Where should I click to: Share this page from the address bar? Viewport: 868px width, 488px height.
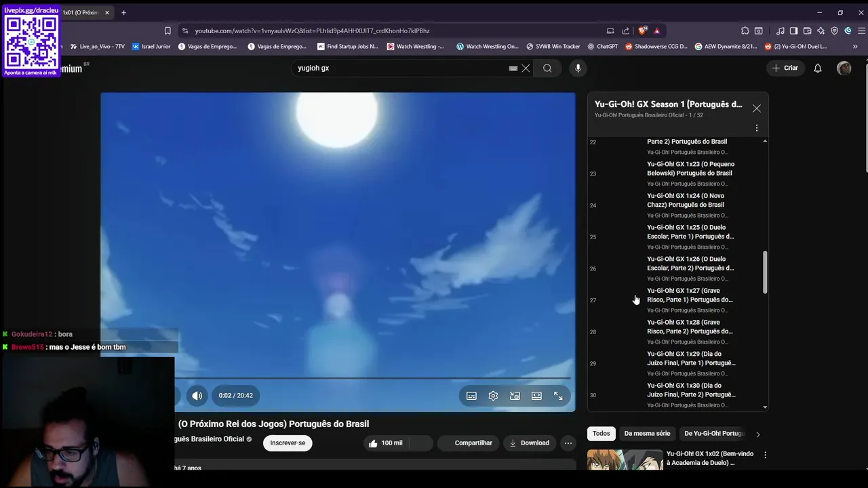625,30
